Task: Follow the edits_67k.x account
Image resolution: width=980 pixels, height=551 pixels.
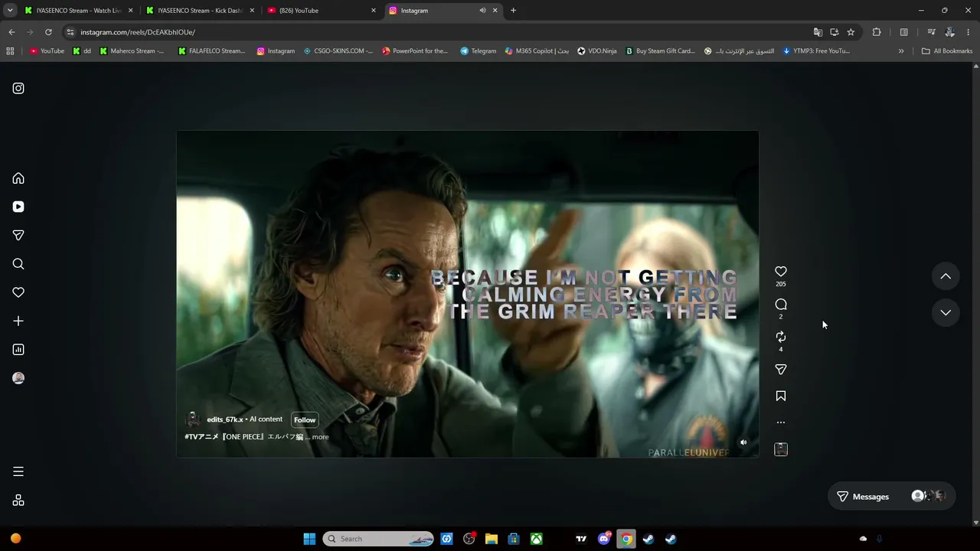Action: click(x=305, y=419)
